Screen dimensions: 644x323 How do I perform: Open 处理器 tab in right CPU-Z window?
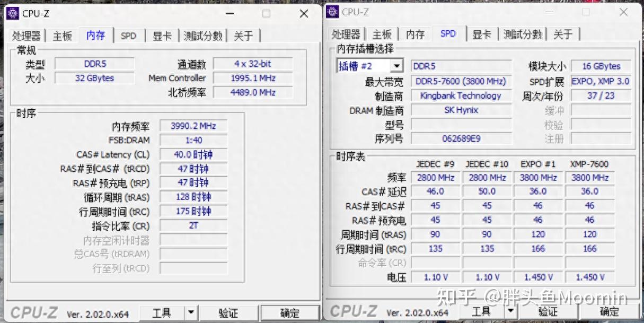click(346, 34)
